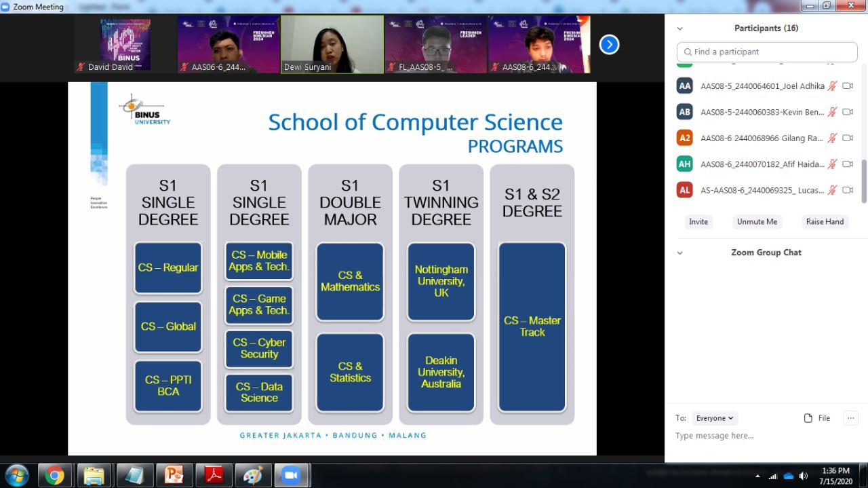Image resolution: width=868 pixels, height=488 pixels.
Task: Collapse the Participants panel chevron
Action: pos(680,29)
